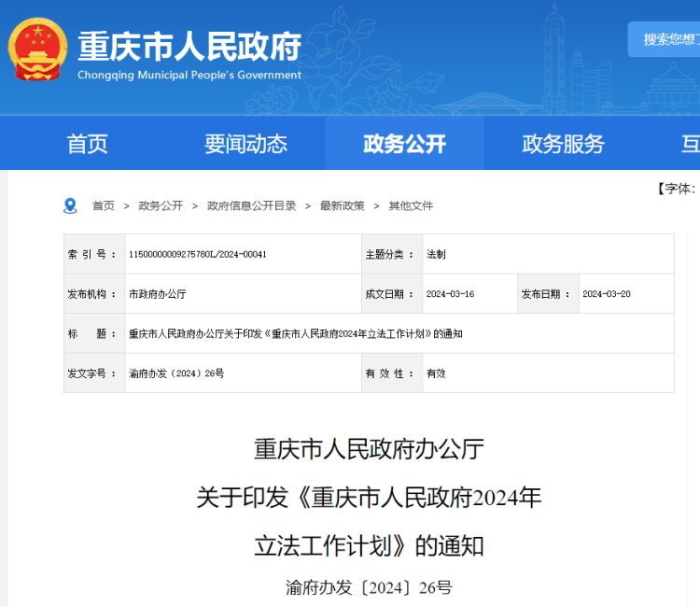
Task: Click the search input field
Action: (664, 39)
